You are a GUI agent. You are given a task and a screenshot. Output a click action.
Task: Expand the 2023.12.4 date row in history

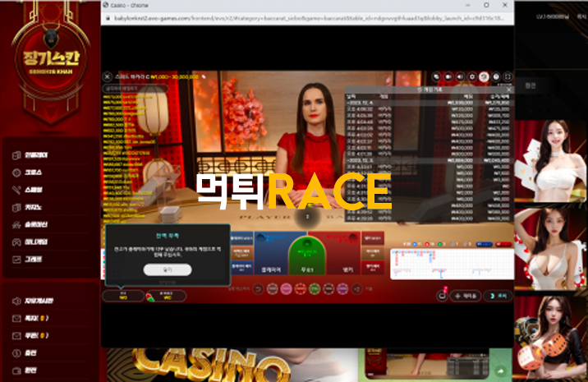pos(428,103)
